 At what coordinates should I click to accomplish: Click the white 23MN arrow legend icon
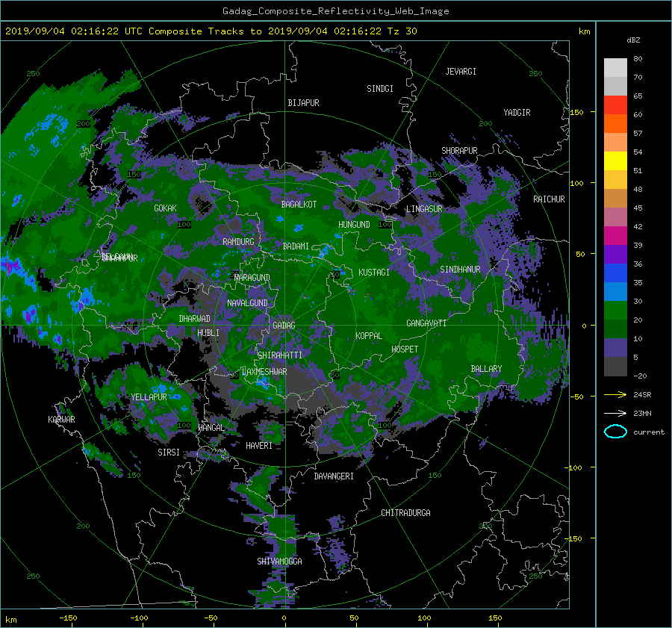click(x=615, y=413)
